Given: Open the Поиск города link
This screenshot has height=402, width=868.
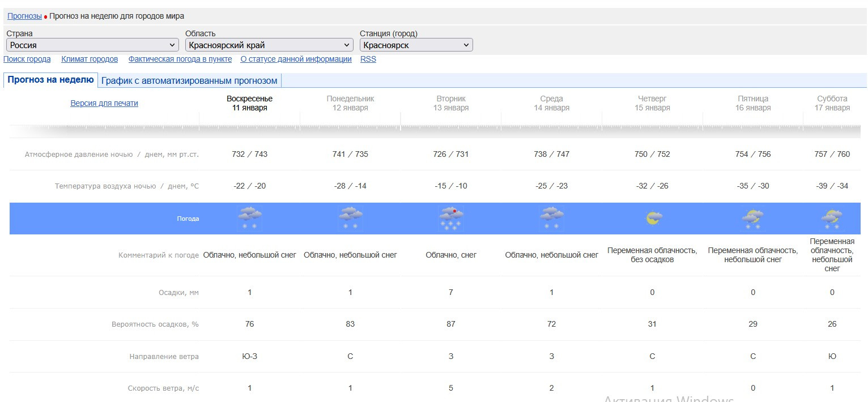Looking at the screenshot, I should coord(27,59).
